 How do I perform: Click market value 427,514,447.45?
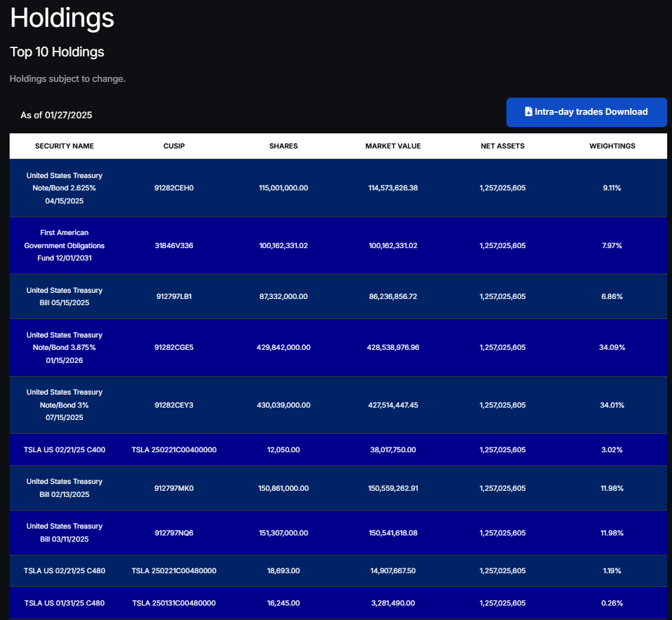[393, 405]
